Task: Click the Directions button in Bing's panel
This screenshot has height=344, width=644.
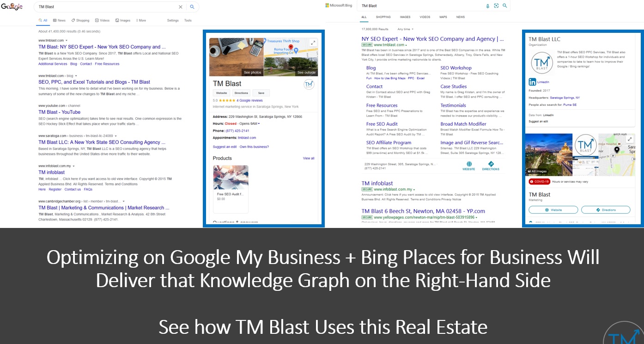Action: [x=606, y=210]
